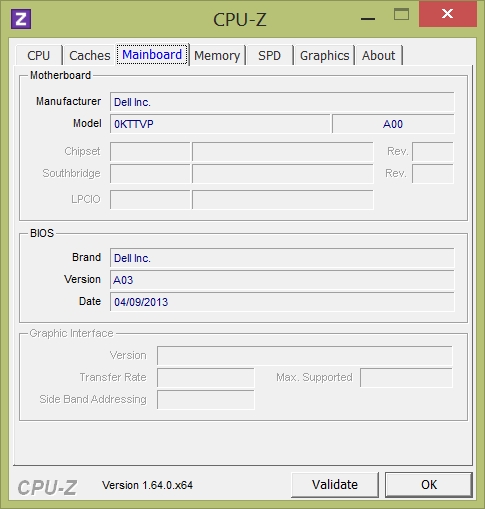This screenshot has height=509, width=485.
Task: Click the CPU-Z title bar text
Action: (x=240, y=20)
